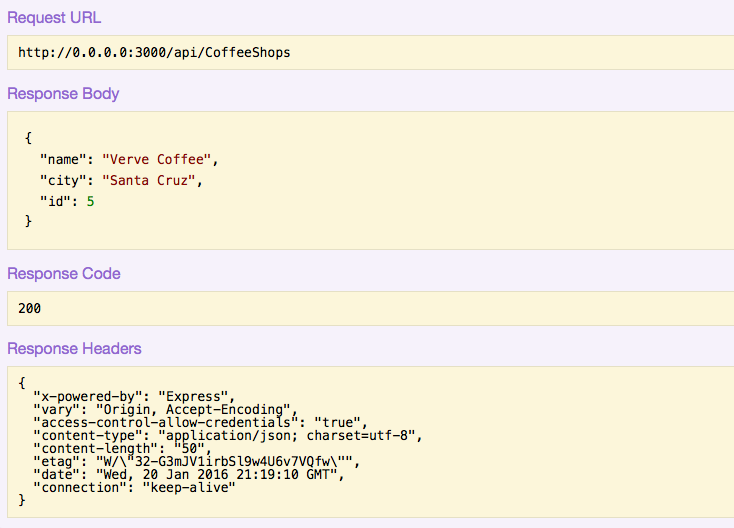The height and width of the screenshot is (528, 734).
Task: Select the request URL http://0.0.0.0:3000/api/CoffeeShops
Action: click(x=154, y=52)
